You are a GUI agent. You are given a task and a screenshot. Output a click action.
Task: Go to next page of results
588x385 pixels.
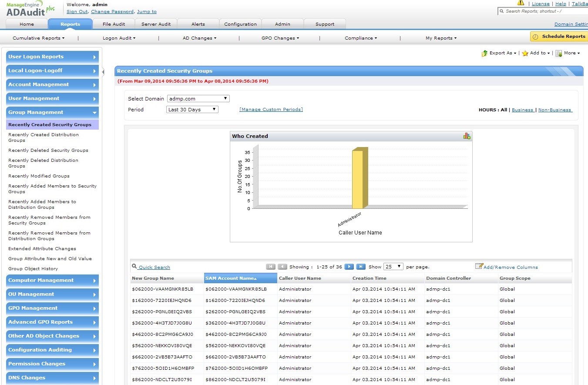pos(349,267)
